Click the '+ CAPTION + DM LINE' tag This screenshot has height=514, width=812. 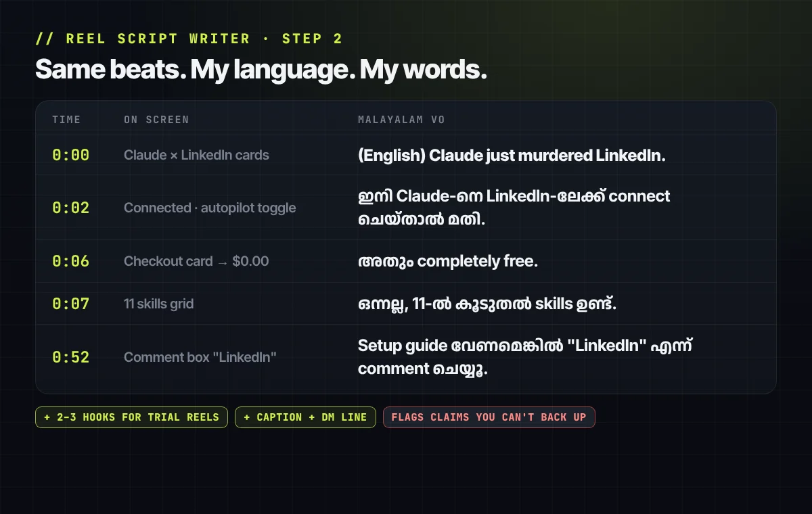point(305,417)
